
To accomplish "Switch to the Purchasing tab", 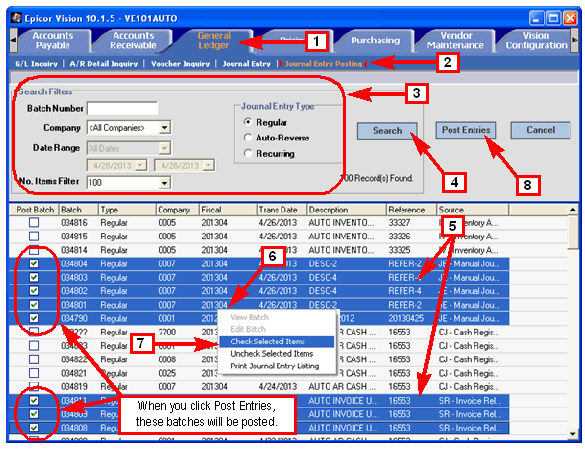I will click(375, 40).
